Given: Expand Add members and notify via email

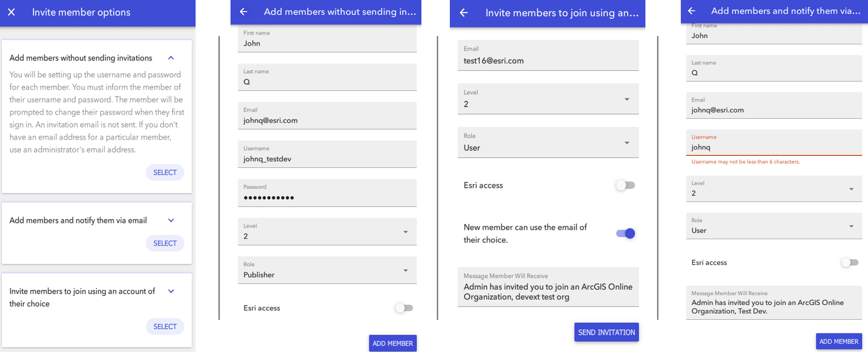Looking at the screenshot, I should coord(171,220).
